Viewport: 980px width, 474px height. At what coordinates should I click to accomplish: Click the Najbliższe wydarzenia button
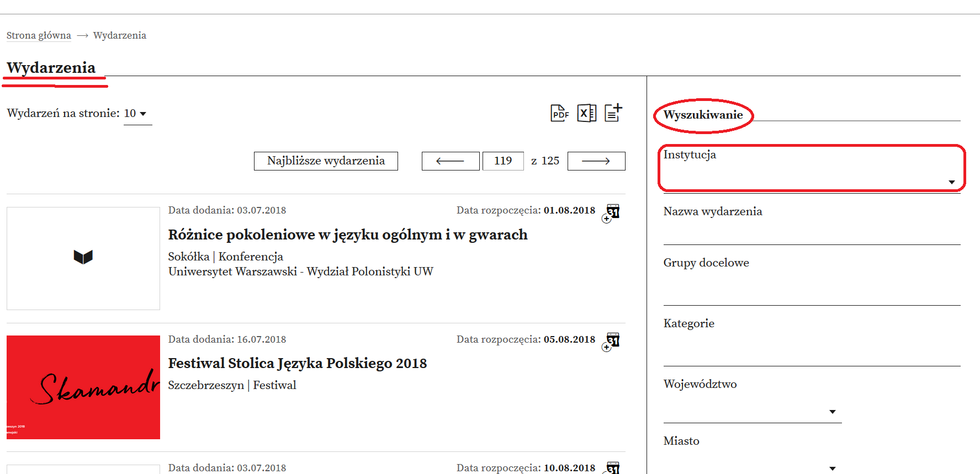coord(326,161)
